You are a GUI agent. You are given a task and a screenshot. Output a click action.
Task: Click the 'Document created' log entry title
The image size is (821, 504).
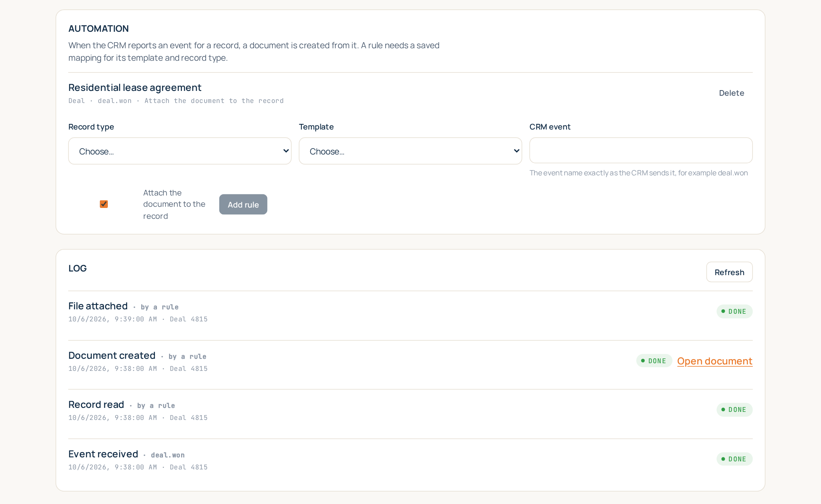(112, 356)
